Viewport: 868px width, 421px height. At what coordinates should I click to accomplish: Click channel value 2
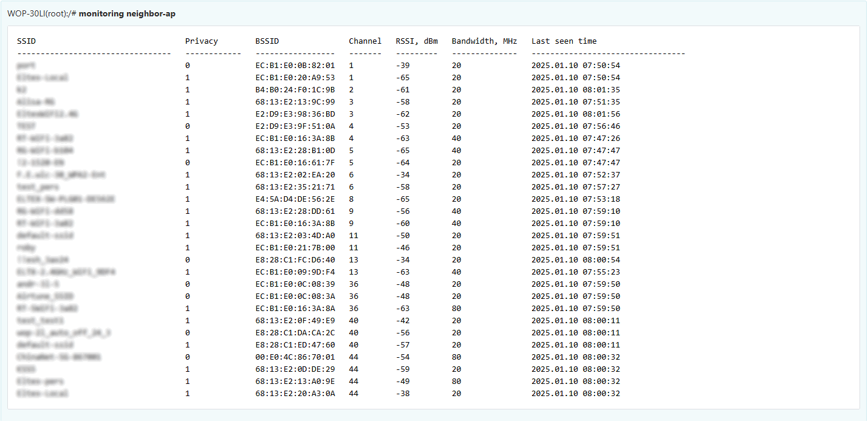click(x=351, y=90)
